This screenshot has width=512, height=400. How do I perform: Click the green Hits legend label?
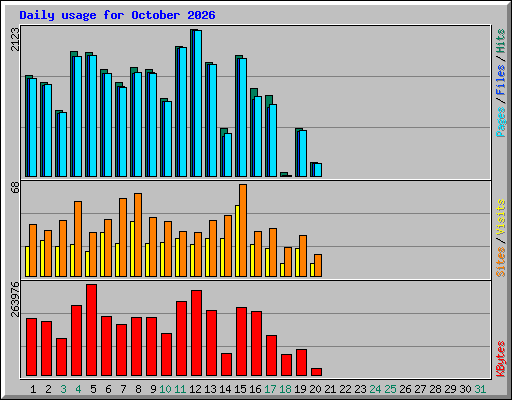coord(501,41)
